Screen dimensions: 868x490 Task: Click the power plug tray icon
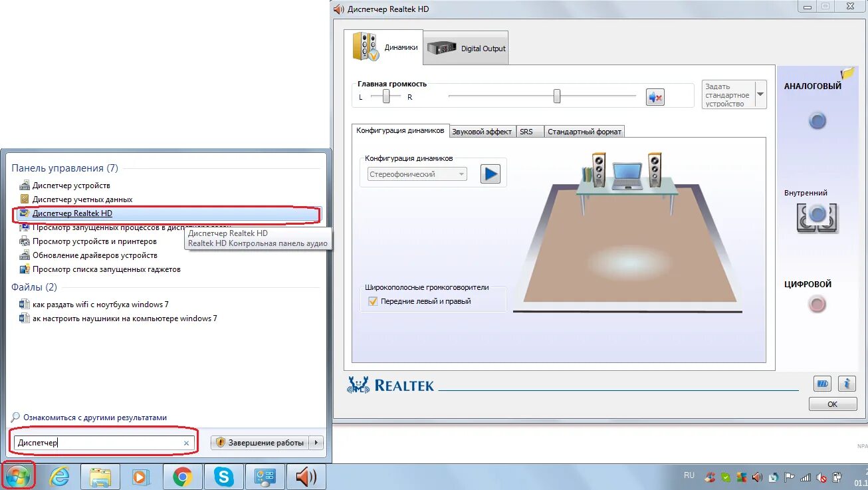click(x=837, y=477)
